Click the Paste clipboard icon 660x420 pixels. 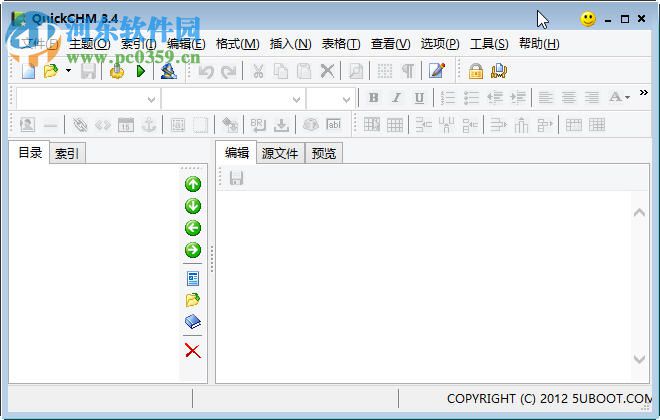[303, 71]
